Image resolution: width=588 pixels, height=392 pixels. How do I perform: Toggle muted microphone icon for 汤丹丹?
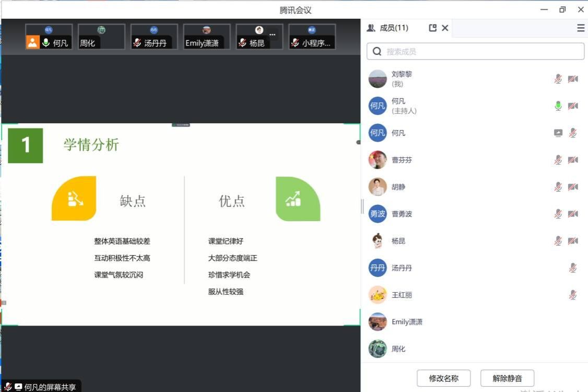[x=573, y=268]
